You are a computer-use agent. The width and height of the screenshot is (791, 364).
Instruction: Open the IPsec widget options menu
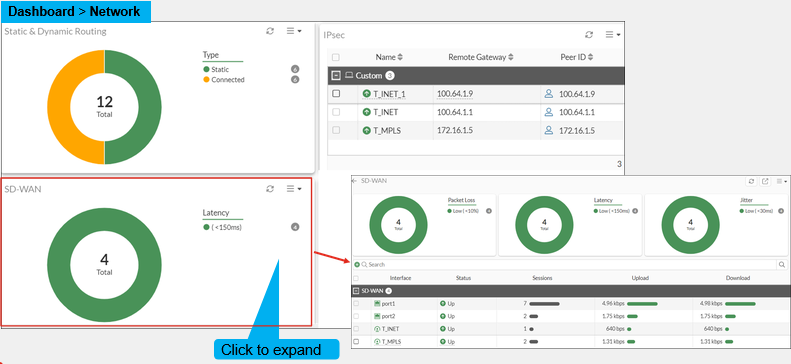(612, 35)
